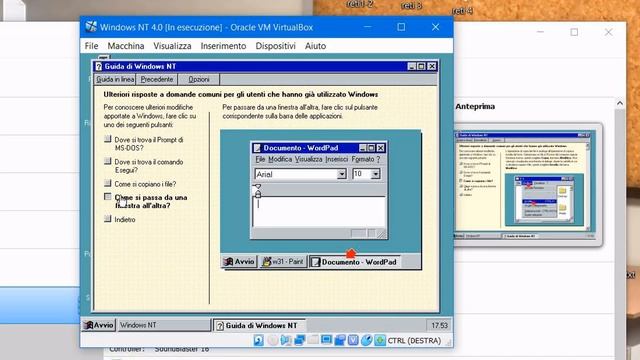Open the Inserimento menu
Screen dimensions: 640x360
coord(223,46)
